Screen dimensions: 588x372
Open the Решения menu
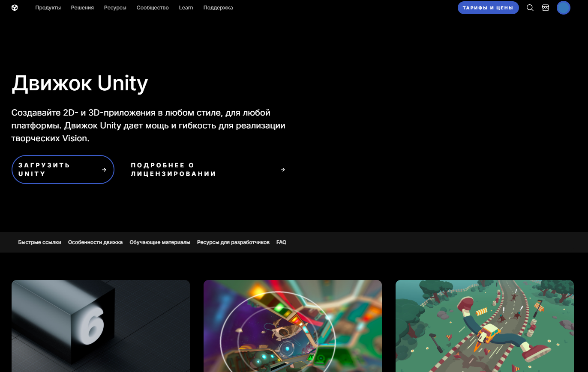click(x=82, y=8)
